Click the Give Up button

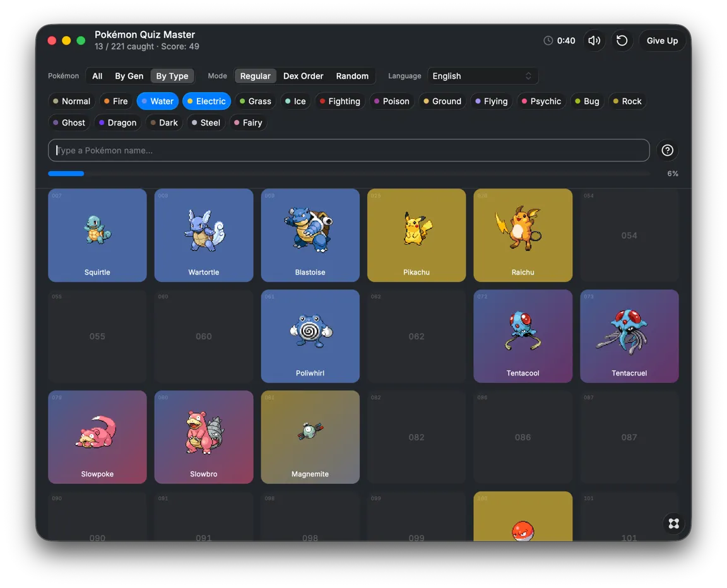tap(662, 41)
